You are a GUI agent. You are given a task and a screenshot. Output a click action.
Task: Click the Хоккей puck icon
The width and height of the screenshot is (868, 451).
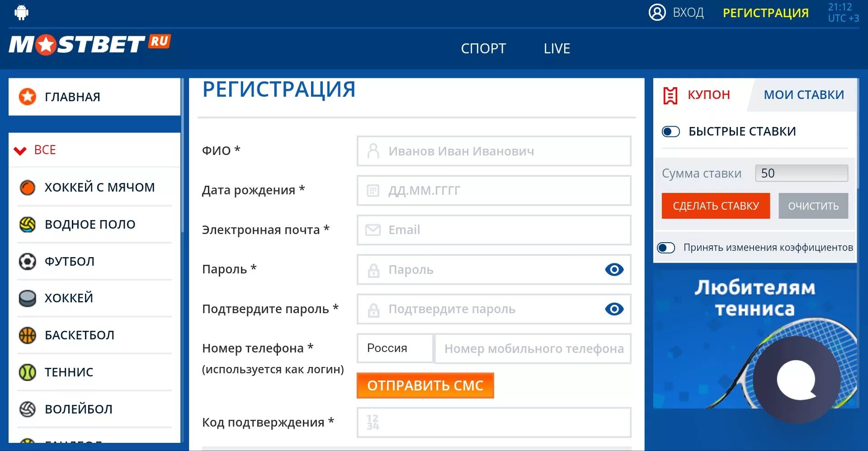click(28, 298)
